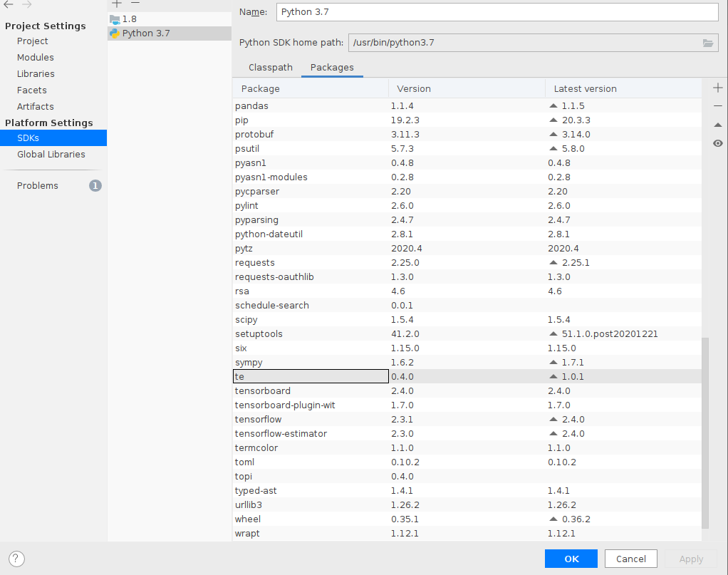Image resolution: width=728 pixels, height=575 pixels.
Task: Sort by Package column header
Action: pyautogui.click(x=311, y=88)
